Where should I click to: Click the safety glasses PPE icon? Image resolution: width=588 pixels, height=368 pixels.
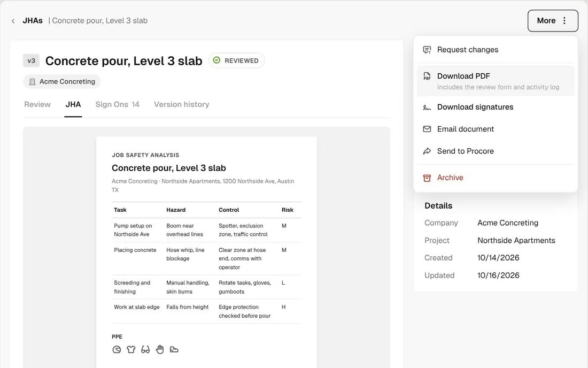[145, 350]
